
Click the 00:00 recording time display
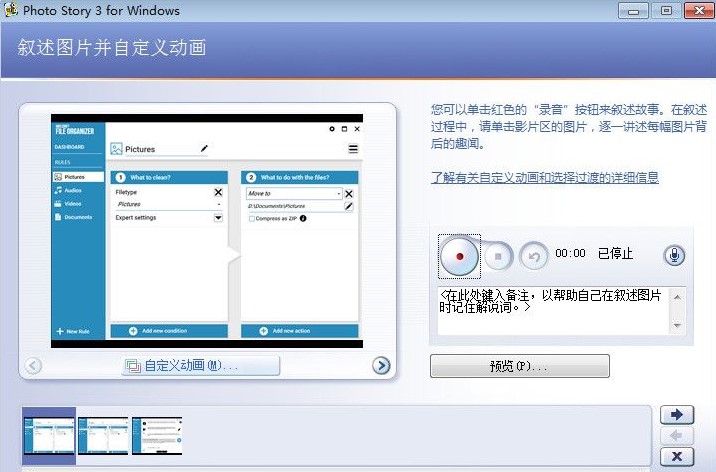coord(570,253)
